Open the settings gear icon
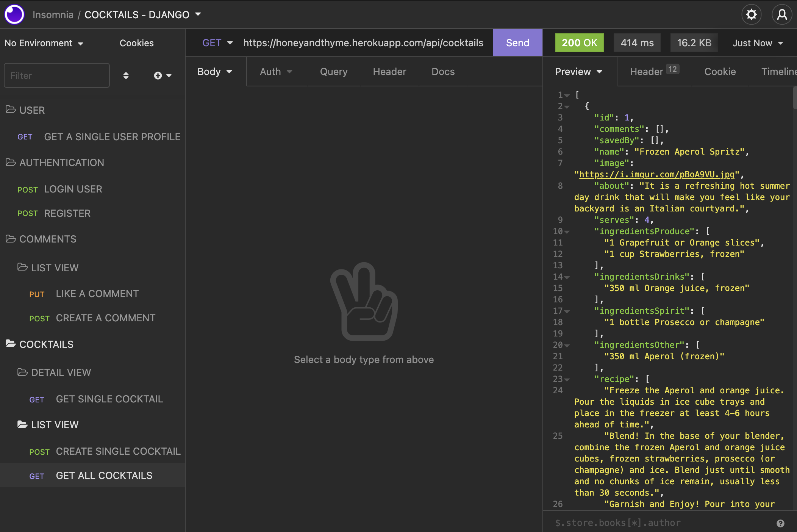The width and height of the screenshot is (797, 532). tap(751, 15)
